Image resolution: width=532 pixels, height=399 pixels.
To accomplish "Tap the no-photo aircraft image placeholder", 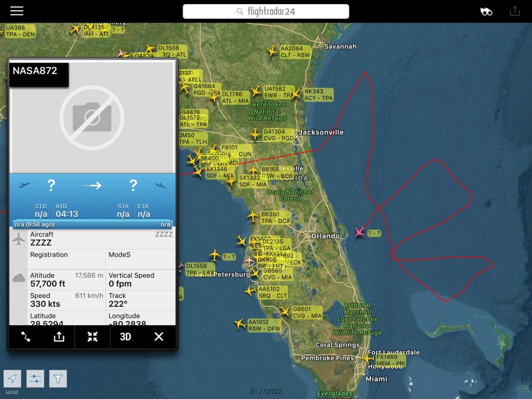I will 92,117.
